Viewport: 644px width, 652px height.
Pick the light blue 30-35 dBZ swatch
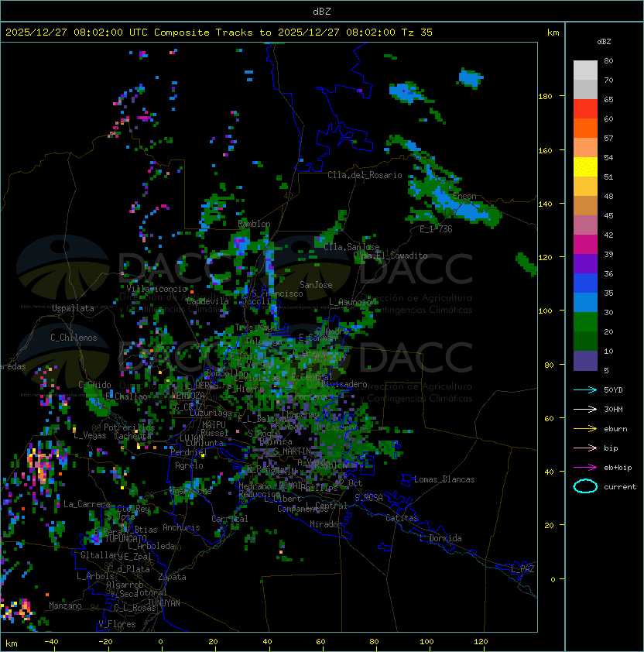pos(585,302)
